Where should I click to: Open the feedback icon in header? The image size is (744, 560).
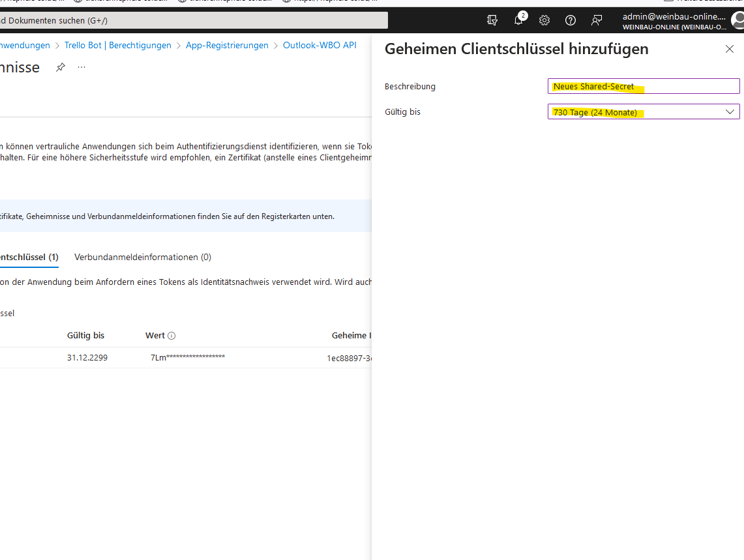(597, 20)
